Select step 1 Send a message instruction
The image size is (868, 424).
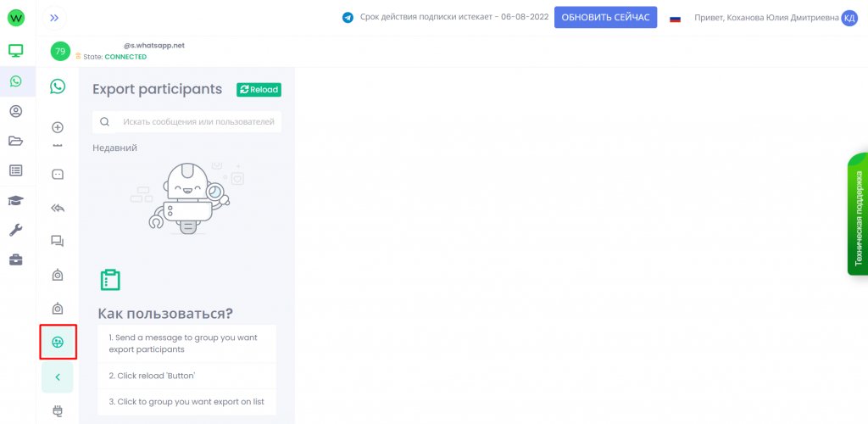pos(186,343)
